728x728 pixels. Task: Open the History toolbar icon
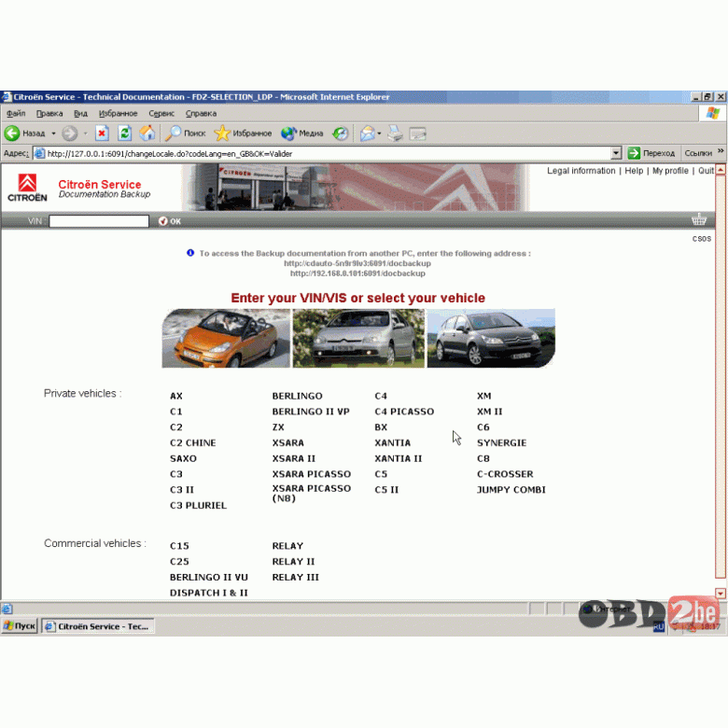point(341,133)
